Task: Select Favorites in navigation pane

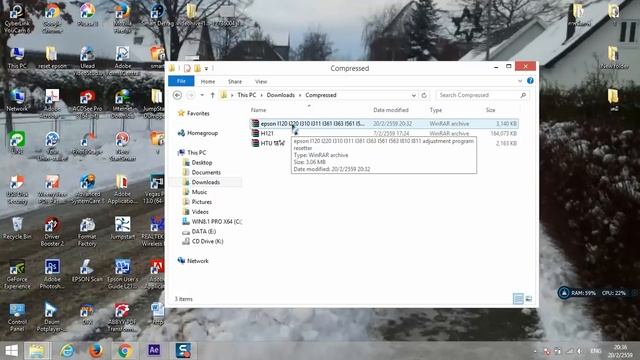Action: (193, 113)
